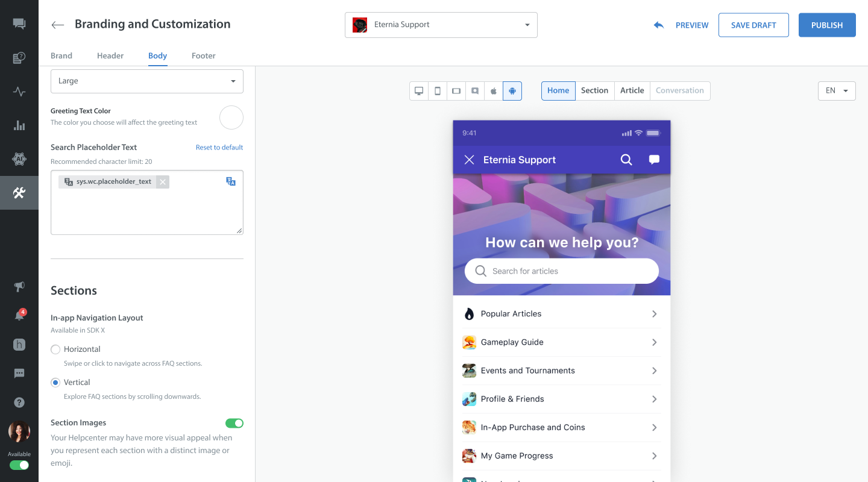
Task: Open the Large size dropdown
Action: pyautogui.click(x=147, y=81)
